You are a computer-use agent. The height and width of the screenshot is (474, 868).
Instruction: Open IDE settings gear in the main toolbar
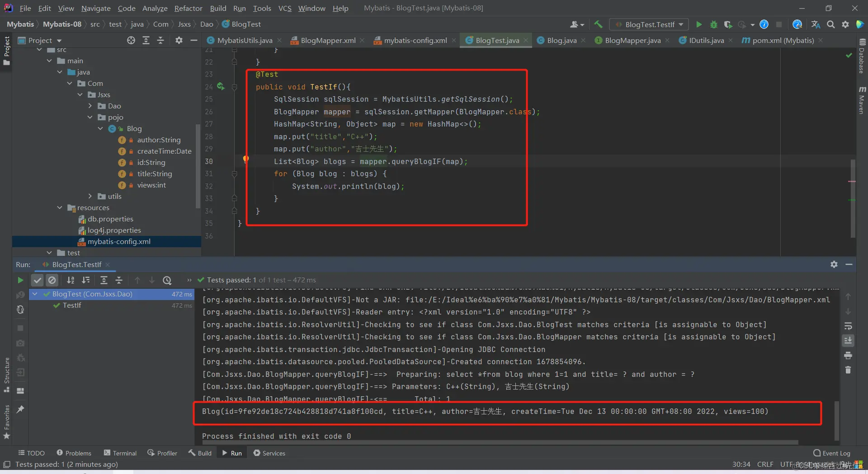845,24
